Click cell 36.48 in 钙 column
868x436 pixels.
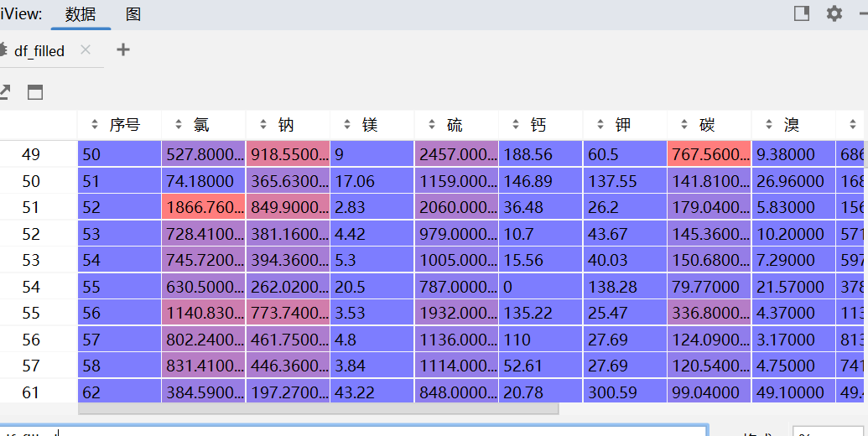tap(540, 207)
